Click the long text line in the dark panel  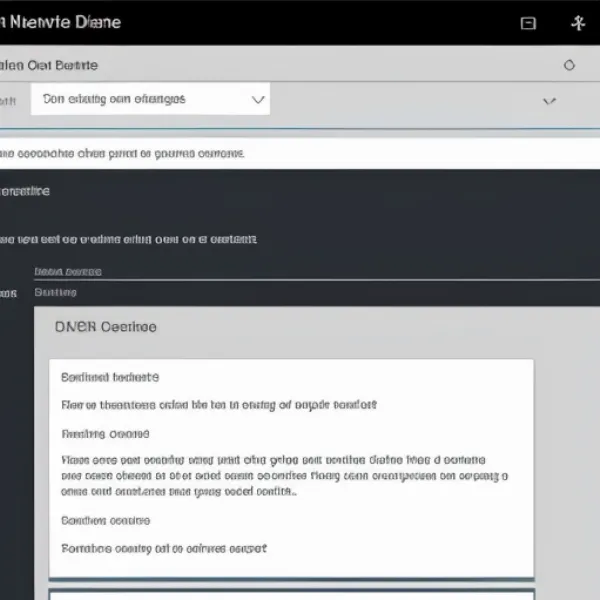click(128, 240)
